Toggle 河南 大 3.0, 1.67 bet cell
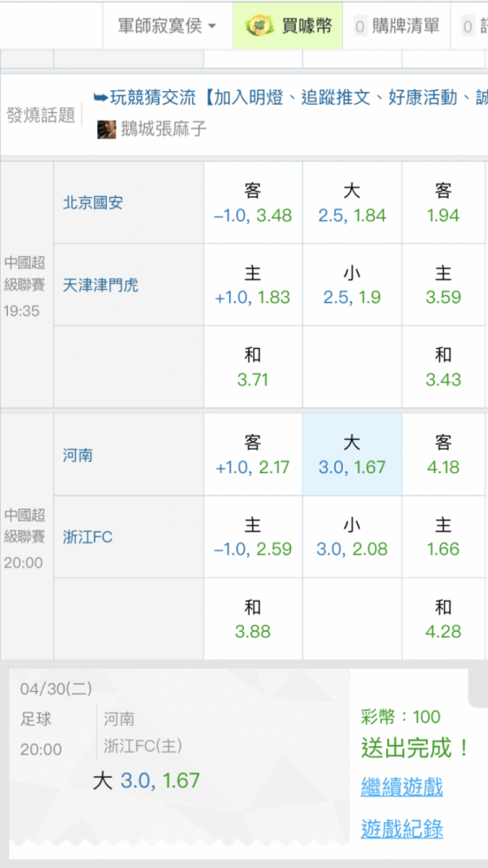The image size is (488, 868). (353, 455)
